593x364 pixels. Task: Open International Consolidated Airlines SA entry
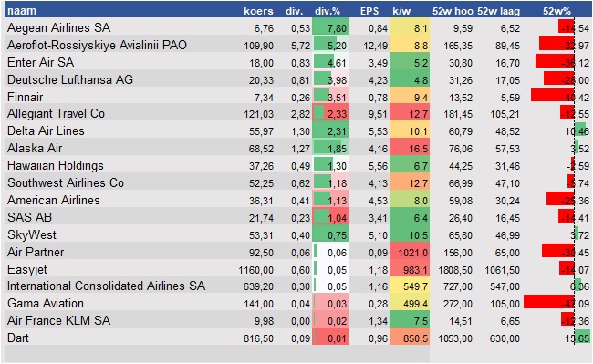click(x=106, y=286)
